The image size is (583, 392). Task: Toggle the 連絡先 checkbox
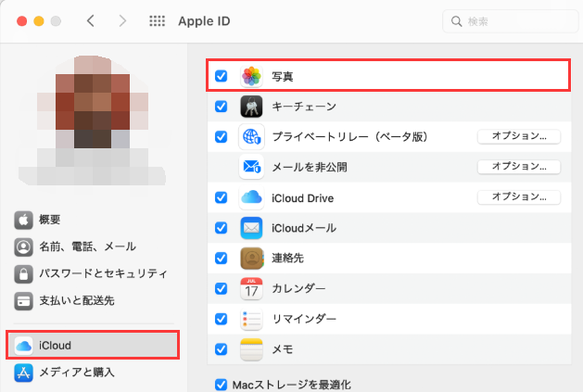[221, 259]
